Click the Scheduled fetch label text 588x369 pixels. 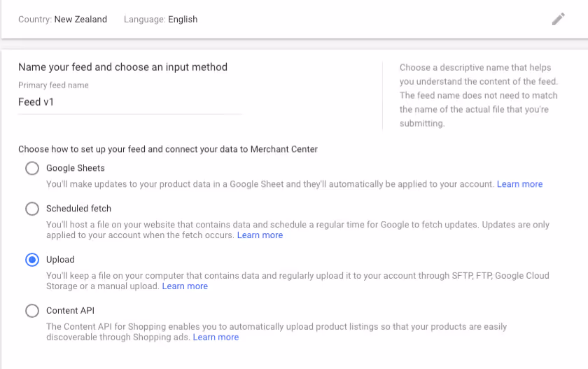tap(78, 209)
